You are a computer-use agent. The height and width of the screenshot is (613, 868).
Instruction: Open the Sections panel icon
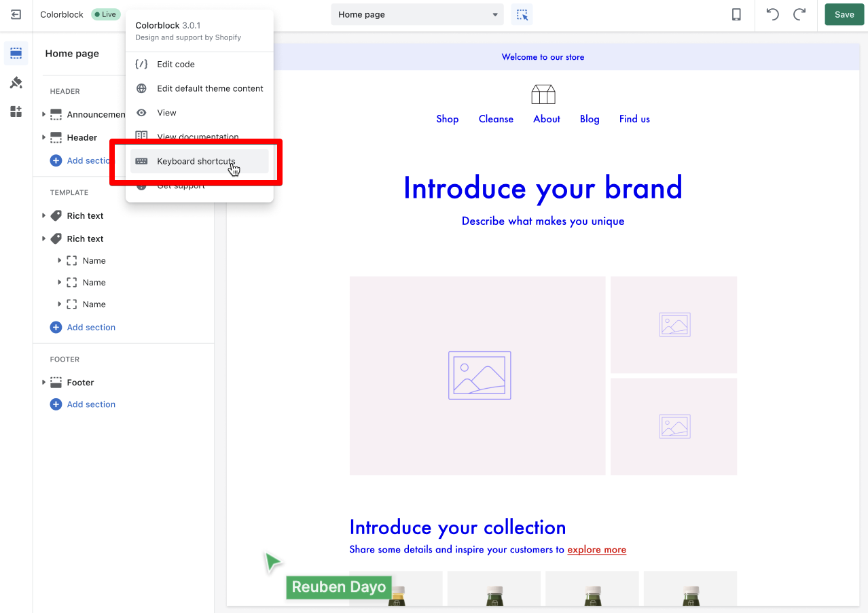(x=16, y=54)
